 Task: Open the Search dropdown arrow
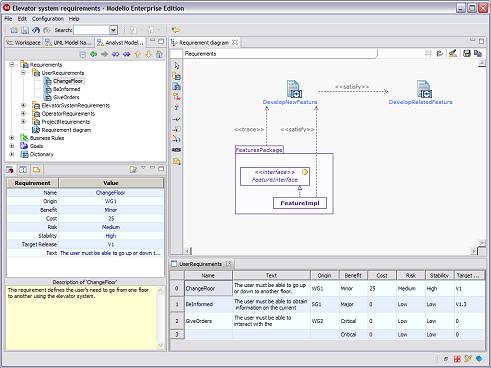(113, 30)
